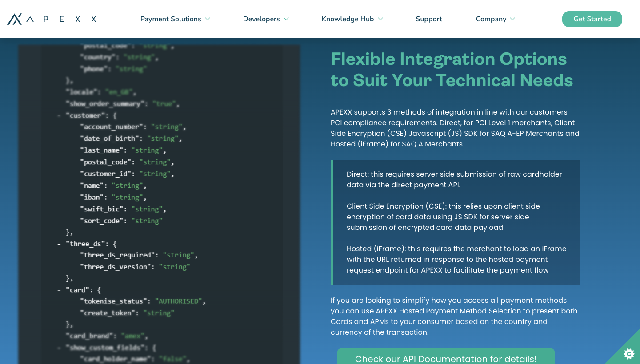Collapse the "customer" JSON node
Image resolution: width=640 pixels, height=364 pixels.
(59, 116)
